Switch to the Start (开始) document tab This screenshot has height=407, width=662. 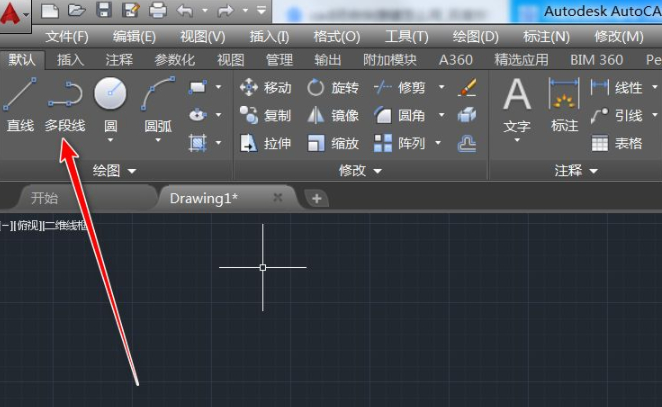tap(44, 198)
